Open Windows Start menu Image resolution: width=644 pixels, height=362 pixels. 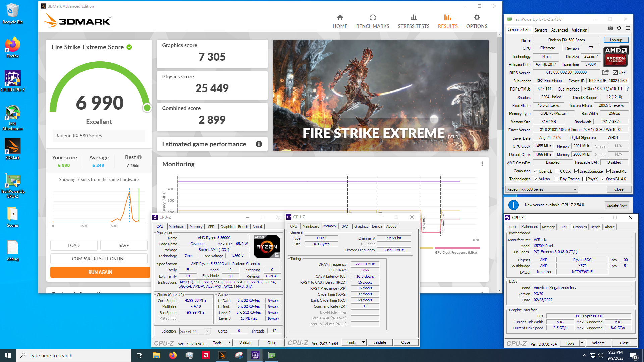click(x=8, y=355)
